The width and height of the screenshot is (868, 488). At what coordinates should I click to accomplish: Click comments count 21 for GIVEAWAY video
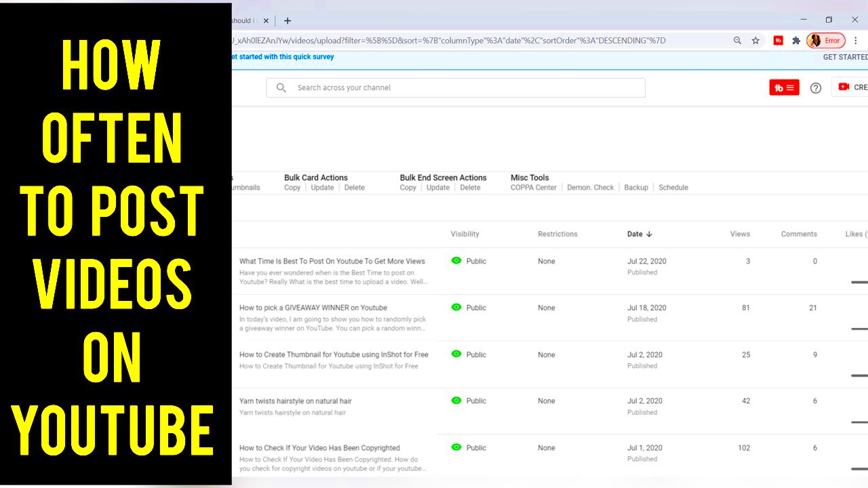pos(813,308)
